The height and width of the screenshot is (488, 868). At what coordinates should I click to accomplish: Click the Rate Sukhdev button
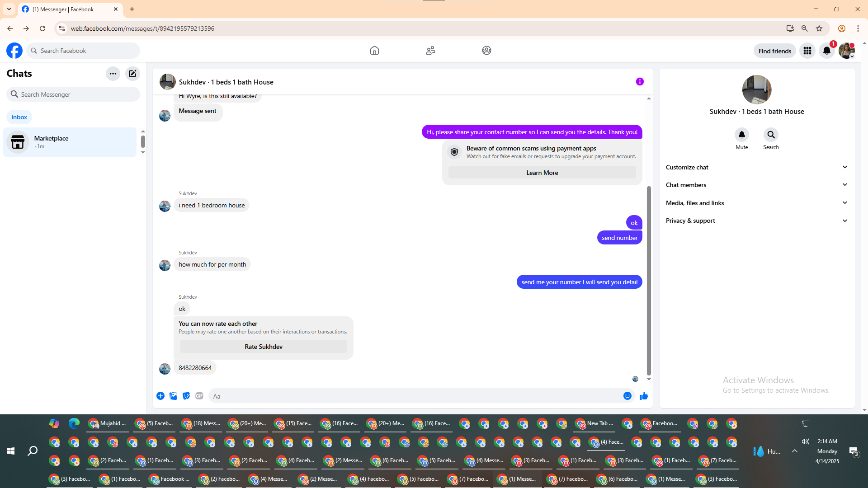coord(263,347)
